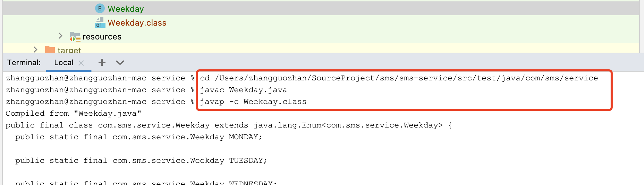The width and height of the screenshot is (644, 185).
Task: Select the resources tree item label
Action: pos(102,37)
